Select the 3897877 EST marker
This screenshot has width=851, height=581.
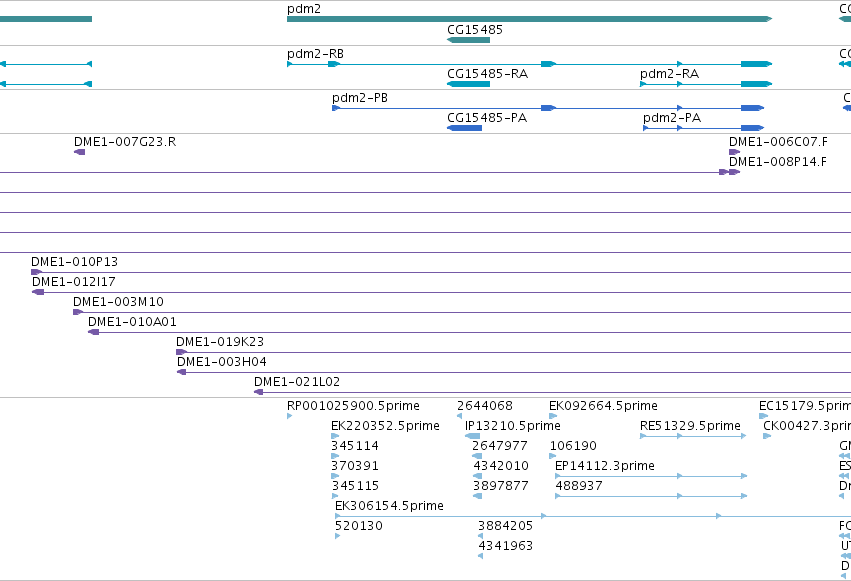pos(478,496)
